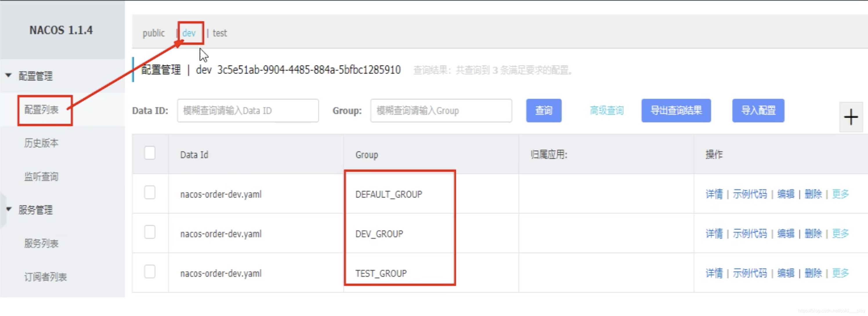Check the TEST_GROUP row checkbox

tap(150, 272)
